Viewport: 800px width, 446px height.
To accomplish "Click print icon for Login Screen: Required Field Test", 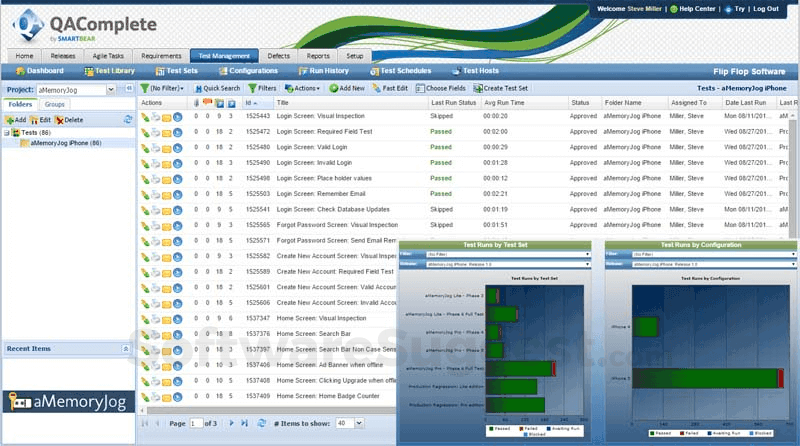I will tap(156, 132).
